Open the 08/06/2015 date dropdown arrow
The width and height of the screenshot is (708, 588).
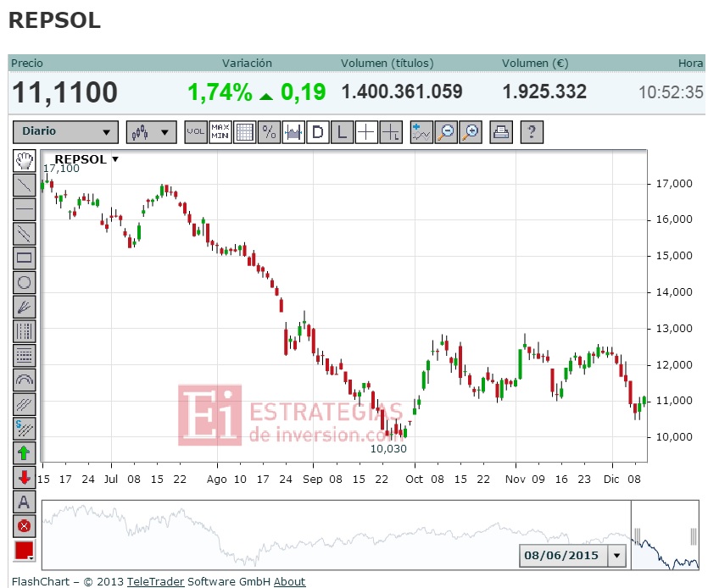click(616, 556)
